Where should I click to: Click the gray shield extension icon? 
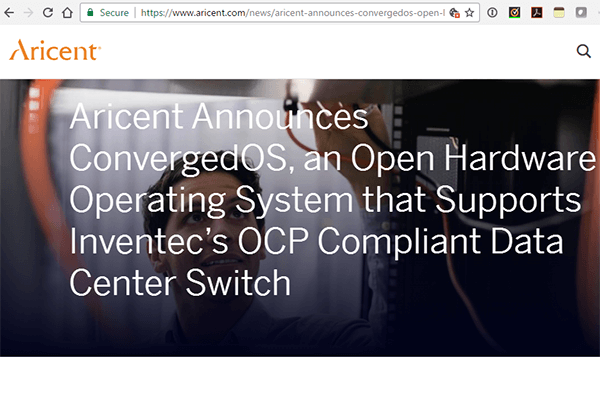(x=581, y=13)
